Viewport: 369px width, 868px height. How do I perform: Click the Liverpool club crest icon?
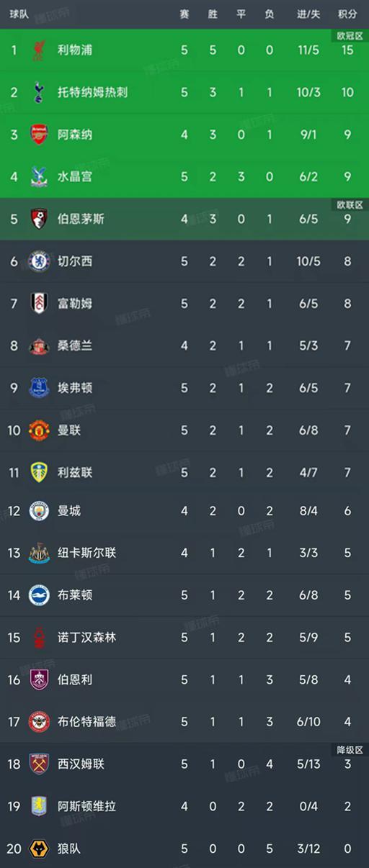[38, 50]
